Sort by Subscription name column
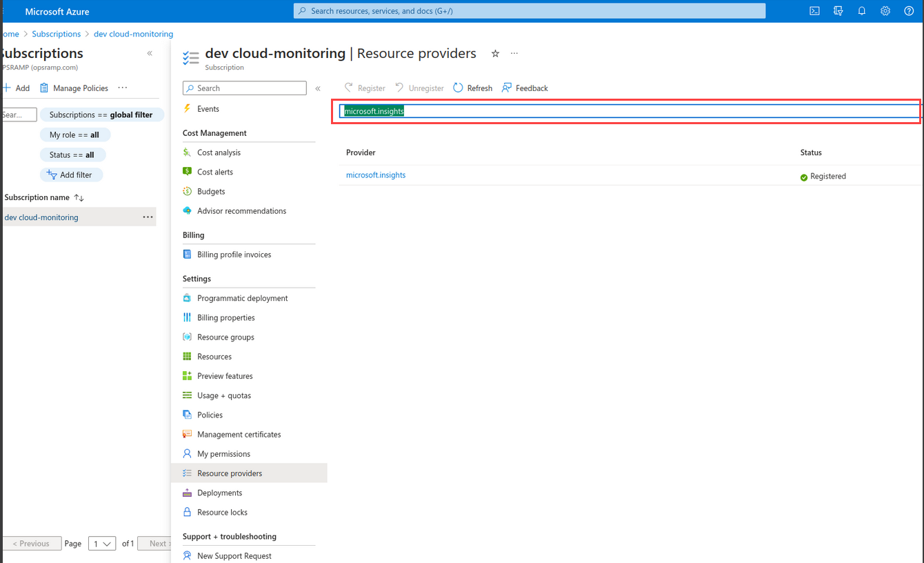This screenshot has height=563, width=924. 44,197
